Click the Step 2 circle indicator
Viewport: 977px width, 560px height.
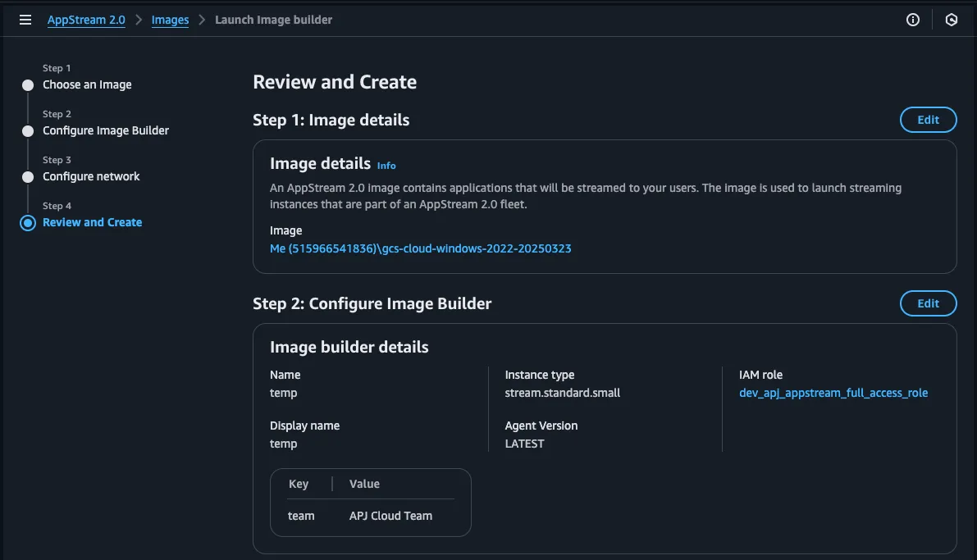click(x=28, y=130)
